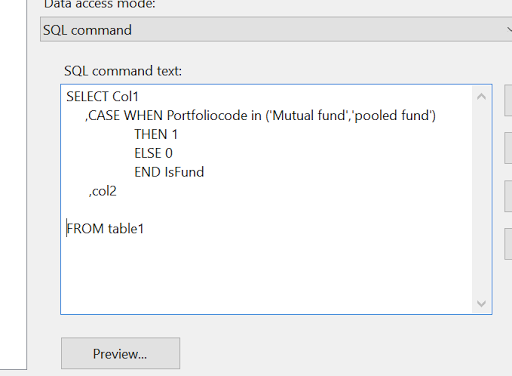Click the SQL command dropdown arrow
Image resolution: width=512 pixels, height=376 pixels.
[509, 29]
